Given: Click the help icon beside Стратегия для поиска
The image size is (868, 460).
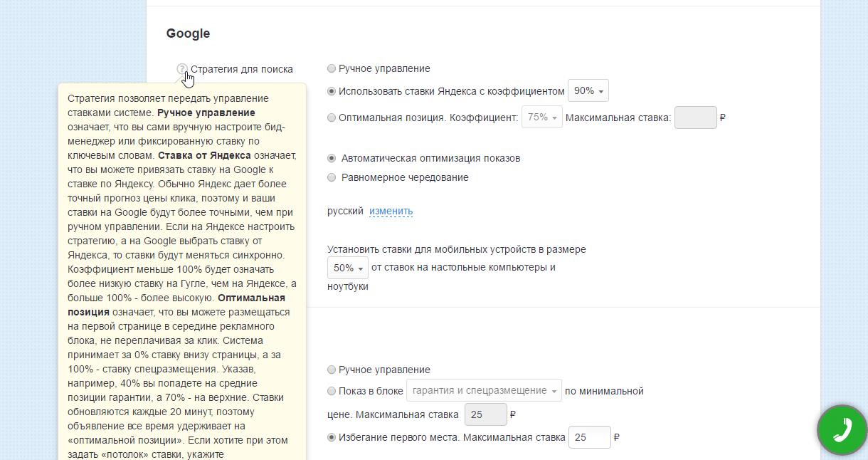Looking at the screenshot, I should (x=182, y=69).
